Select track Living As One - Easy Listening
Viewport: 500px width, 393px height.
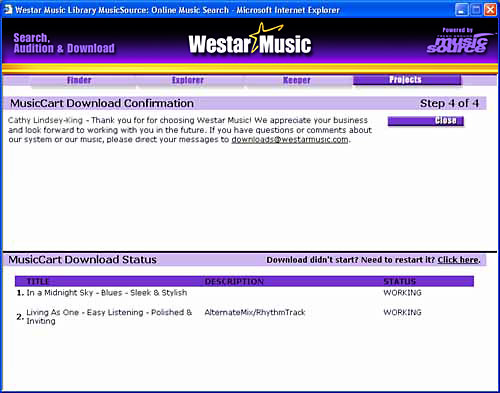[x=109, y=317]
